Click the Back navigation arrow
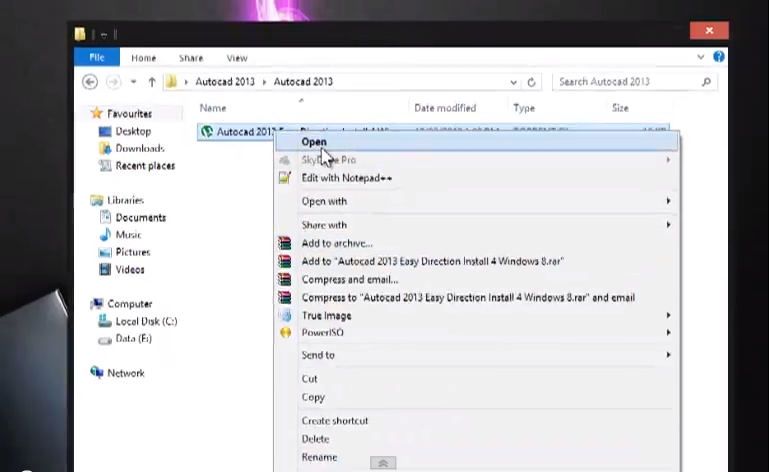Viewport: 769px width, 472px height. click(90, 82)
